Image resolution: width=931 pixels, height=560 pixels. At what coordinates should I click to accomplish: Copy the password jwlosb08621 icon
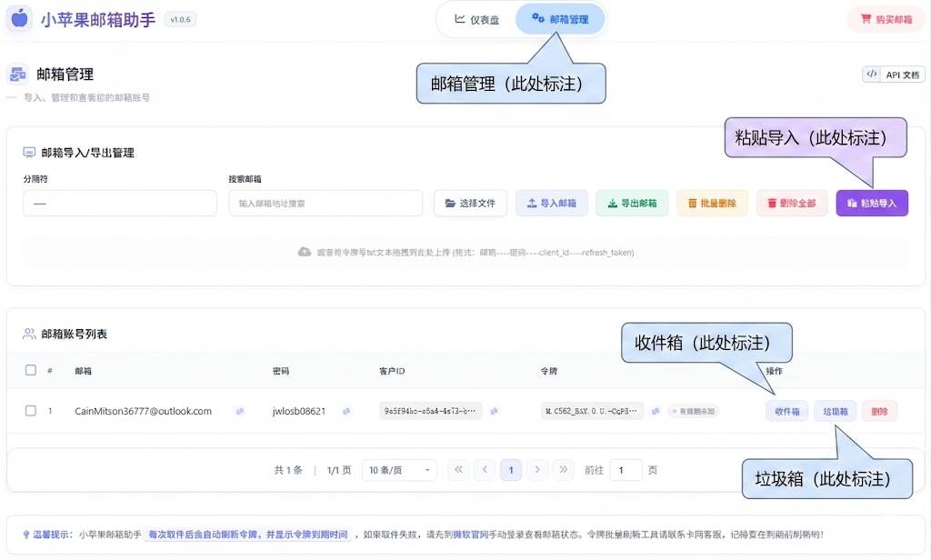[346, 411]
